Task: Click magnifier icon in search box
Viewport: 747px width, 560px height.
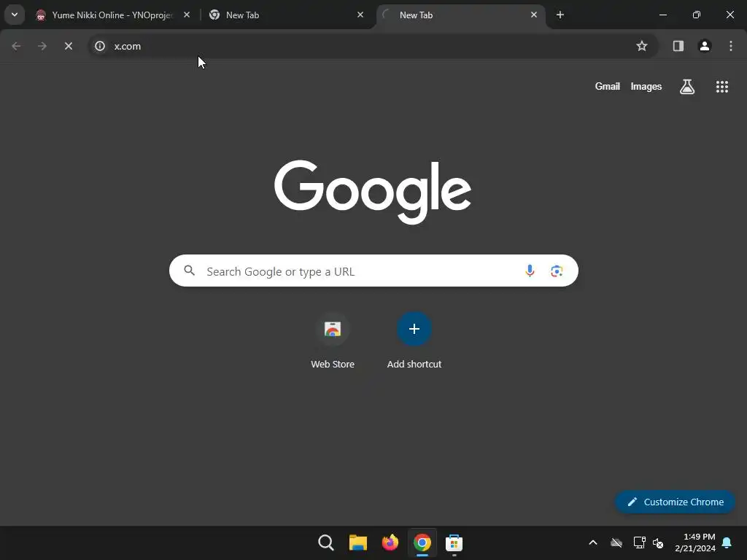Action: click(190, 271)
